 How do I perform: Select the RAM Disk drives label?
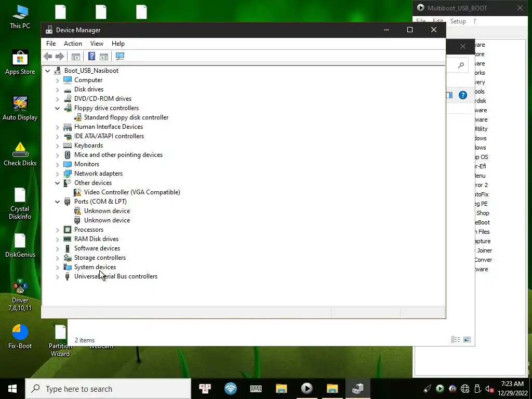pos(96,239)
